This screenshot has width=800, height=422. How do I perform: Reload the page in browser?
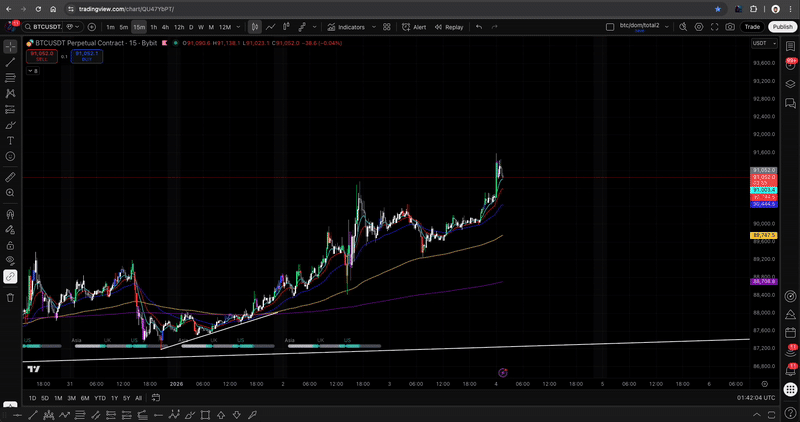click(38, 9)
